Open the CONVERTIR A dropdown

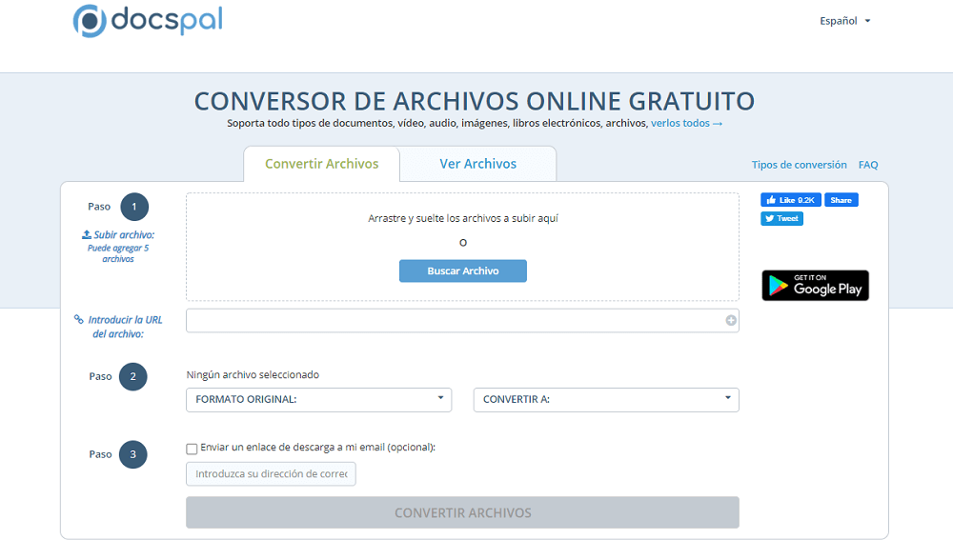(x=606, y=400)
